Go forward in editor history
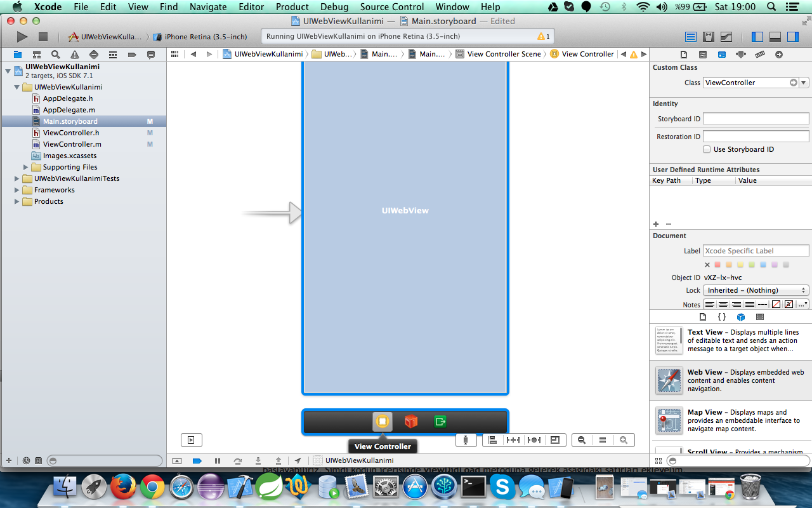This screenshot has width=812, height=508. point(209,54)
